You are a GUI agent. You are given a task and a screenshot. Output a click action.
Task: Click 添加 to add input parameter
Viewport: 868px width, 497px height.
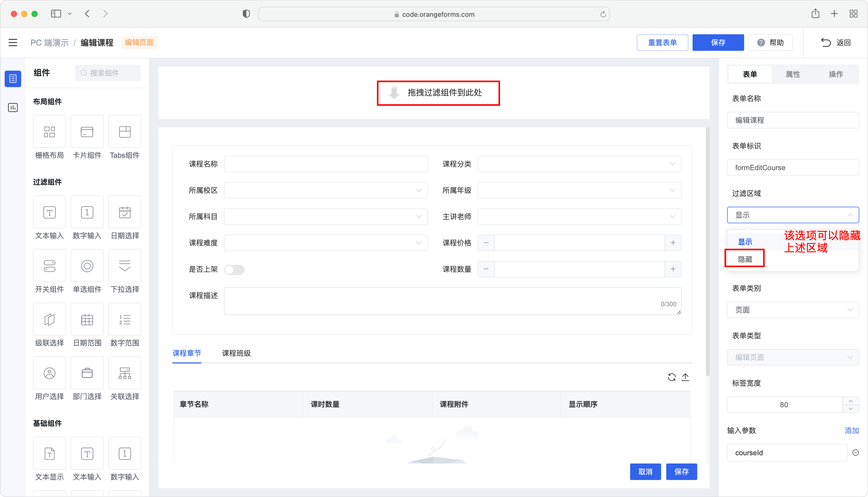[851, 431]
